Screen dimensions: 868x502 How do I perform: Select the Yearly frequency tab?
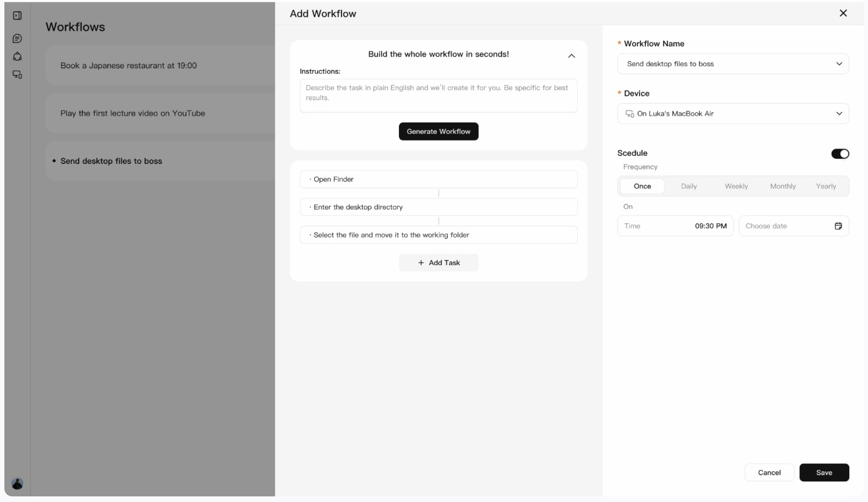tap(825, 186)
